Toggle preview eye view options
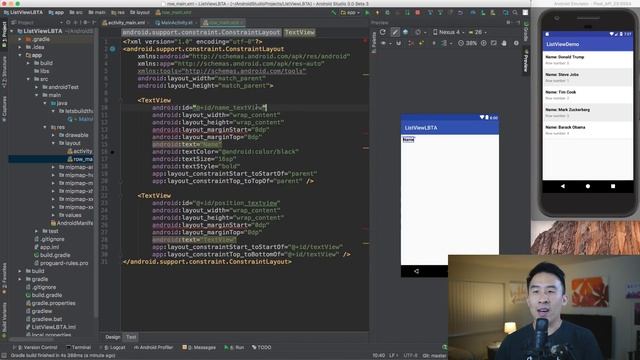Image resolution: width=640 pixels, height=360 pixels. tap(385, 43)
